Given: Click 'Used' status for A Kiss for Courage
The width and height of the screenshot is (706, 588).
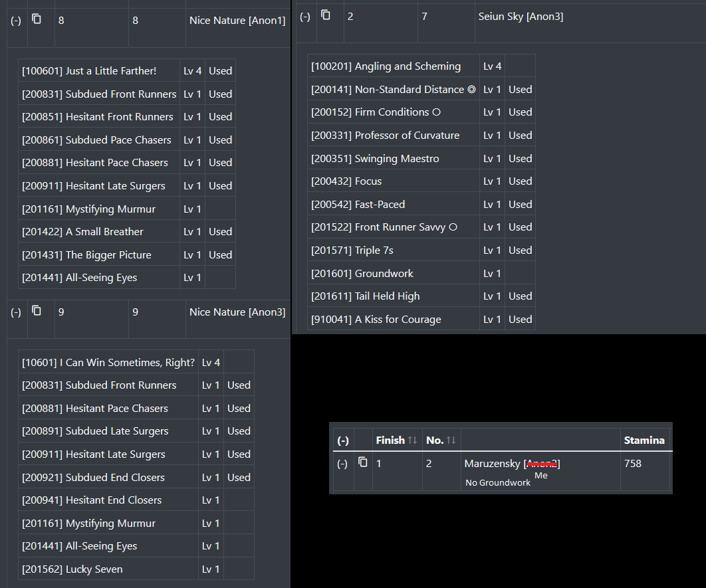Looking at the screenshot, I should pyautogui.click(x=520, y=319).
